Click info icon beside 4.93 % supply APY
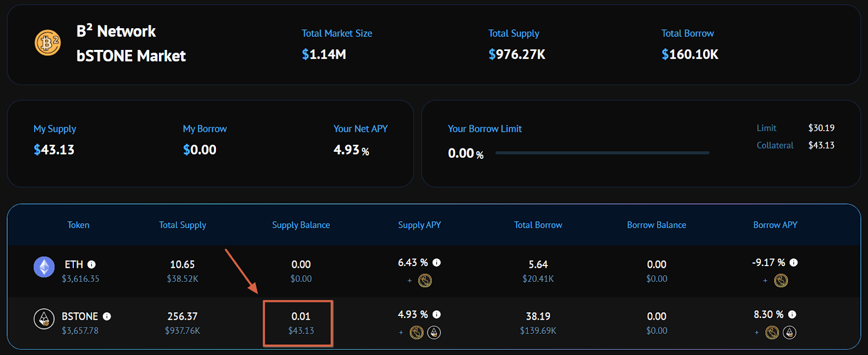The height and width of the screenshot is (355, 868). (x=437, y=314)
